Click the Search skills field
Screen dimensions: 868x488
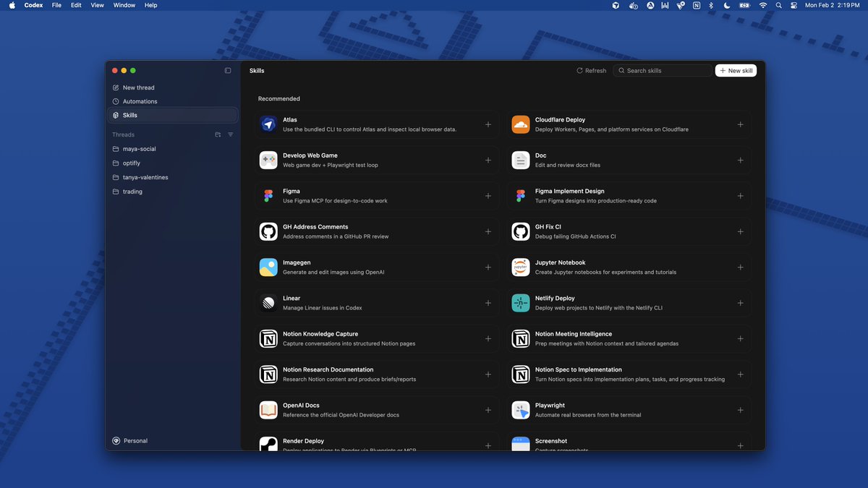663,71
